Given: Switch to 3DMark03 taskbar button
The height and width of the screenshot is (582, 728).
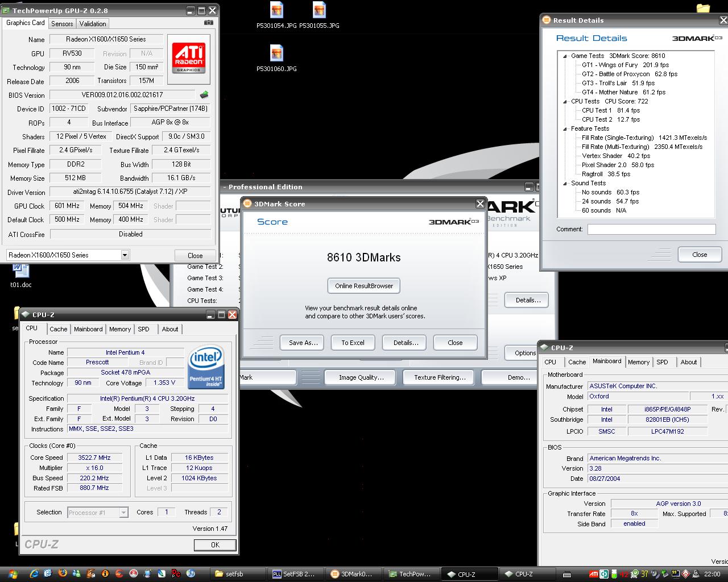Looking at the screenshot, I should point(354,574).
